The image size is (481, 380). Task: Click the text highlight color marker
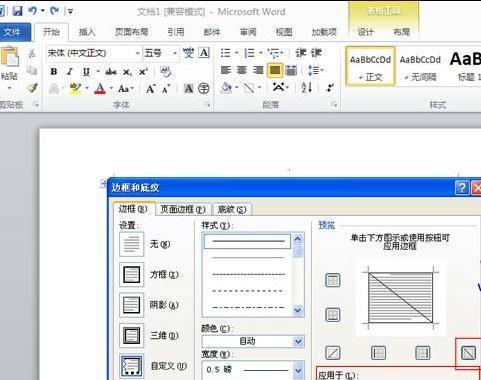coord(75,88)
